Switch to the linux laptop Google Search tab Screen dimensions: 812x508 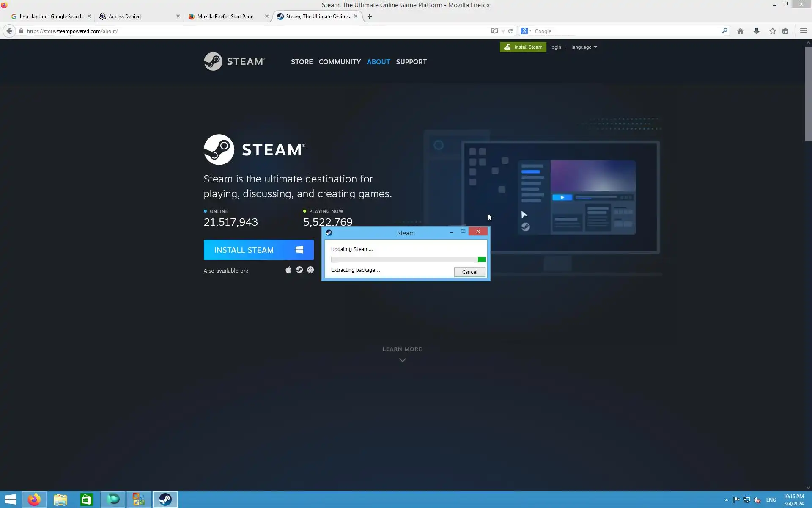(51, 17)
